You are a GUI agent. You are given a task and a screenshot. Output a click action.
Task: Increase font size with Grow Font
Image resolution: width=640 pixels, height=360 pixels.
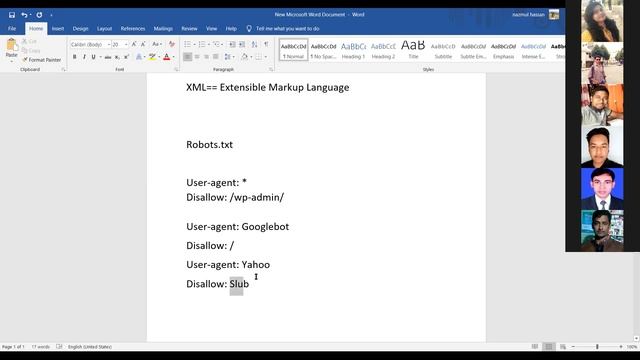point(134,44)
